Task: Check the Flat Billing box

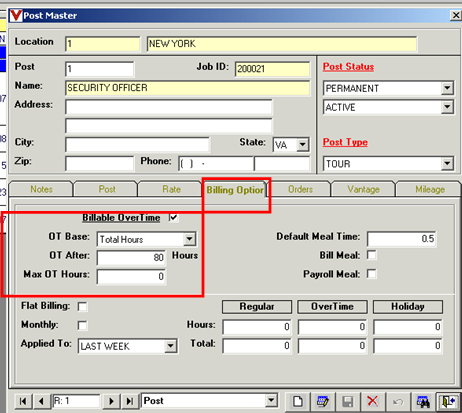Action: (x=82, y=306)
